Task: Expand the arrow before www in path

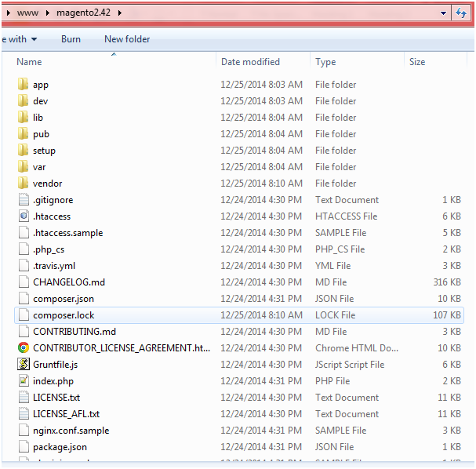Action: click(x=9, y=13)
